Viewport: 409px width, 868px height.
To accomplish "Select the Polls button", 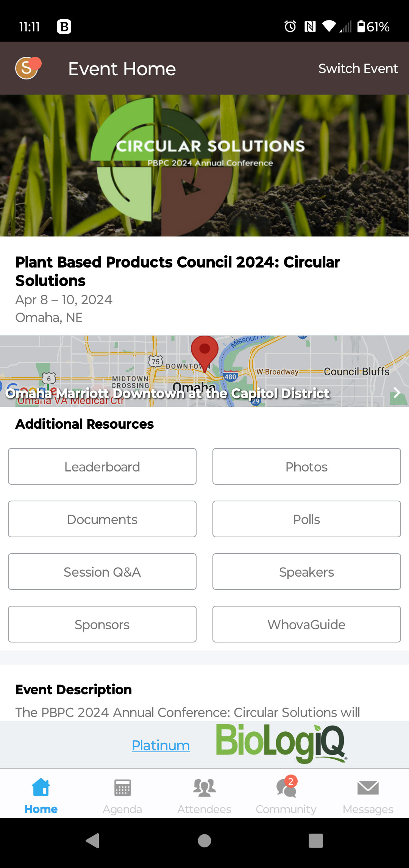I will pyautogui.click(x=306, y=519).
